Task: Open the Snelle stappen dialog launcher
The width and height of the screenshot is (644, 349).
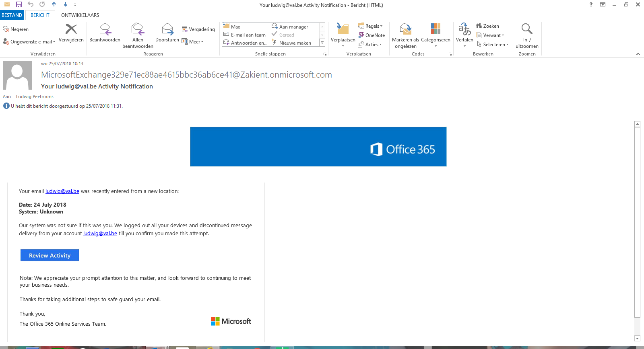Action: coord(325,54)
